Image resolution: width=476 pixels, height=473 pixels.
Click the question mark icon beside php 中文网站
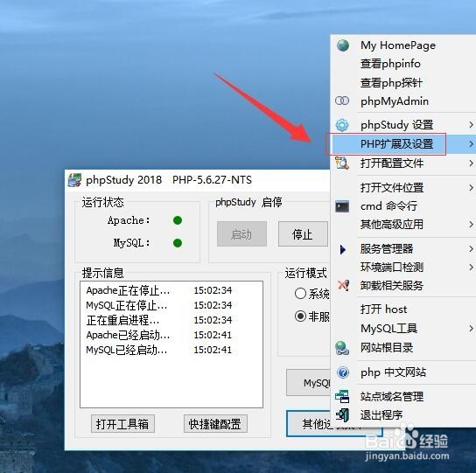click(x=343, y=372)
